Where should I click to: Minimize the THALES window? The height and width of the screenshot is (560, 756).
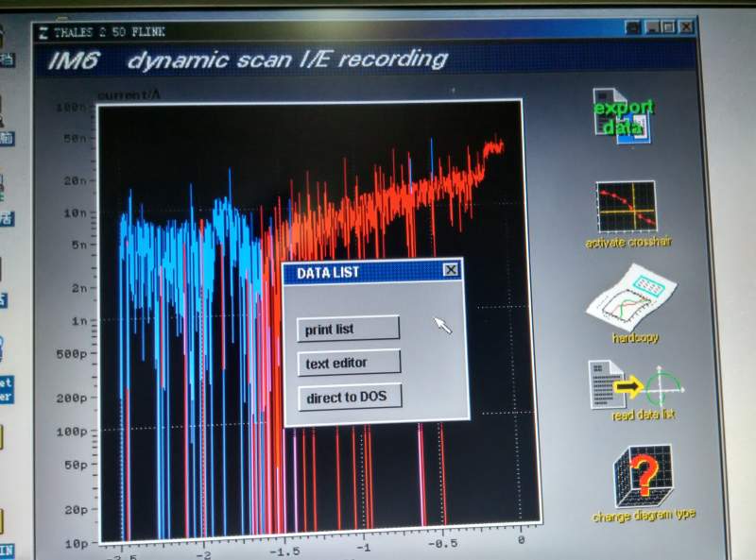(x=652, y=26)
